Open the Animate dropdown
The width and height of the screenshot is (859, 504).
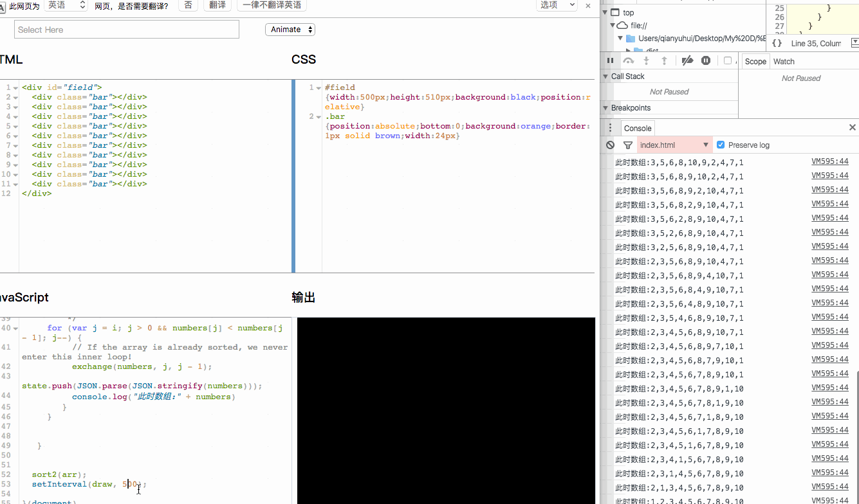click(x=290, y=30)
